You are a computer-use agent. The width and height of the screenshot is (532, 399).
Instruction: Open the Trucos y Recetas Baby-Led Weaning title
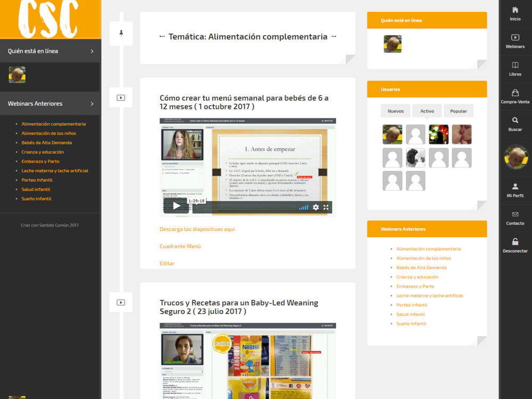point(239,307)
